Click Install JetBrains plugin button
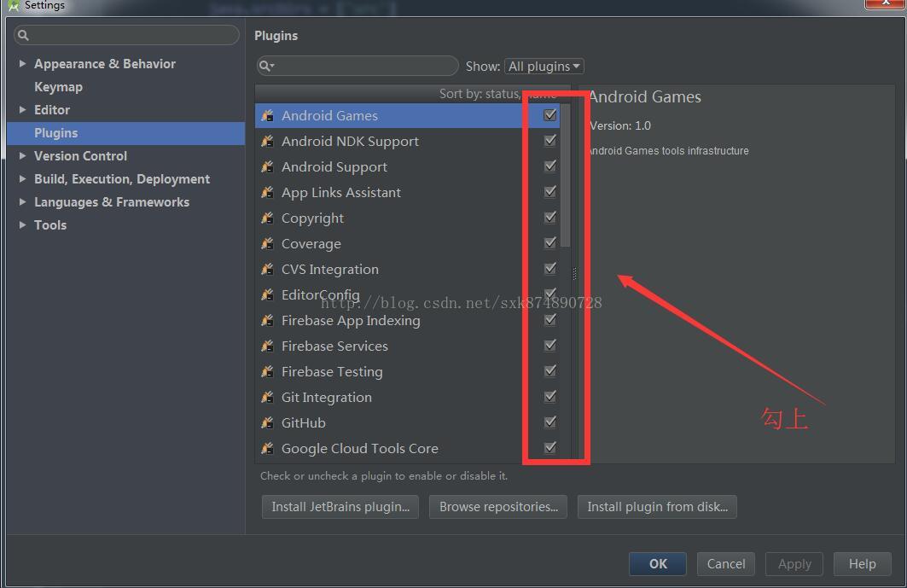Image resolution: width=907 pixels, height=588 pixels. [x=340, y=507]
